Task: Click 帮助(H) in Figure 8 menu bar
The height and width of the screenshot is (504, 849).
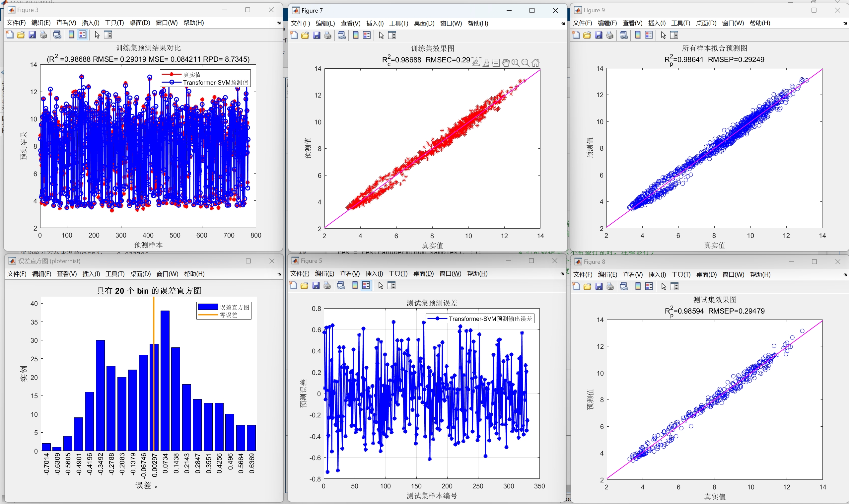Action: pos(760,274)
